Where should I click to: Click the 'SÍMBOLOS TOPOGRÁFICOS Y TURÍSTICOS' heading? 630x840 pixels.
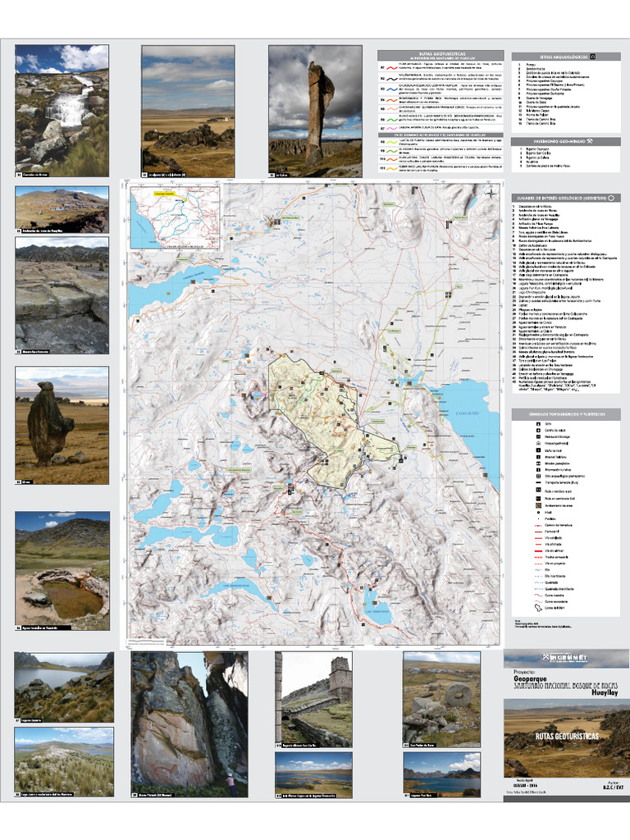click(566, 414)
